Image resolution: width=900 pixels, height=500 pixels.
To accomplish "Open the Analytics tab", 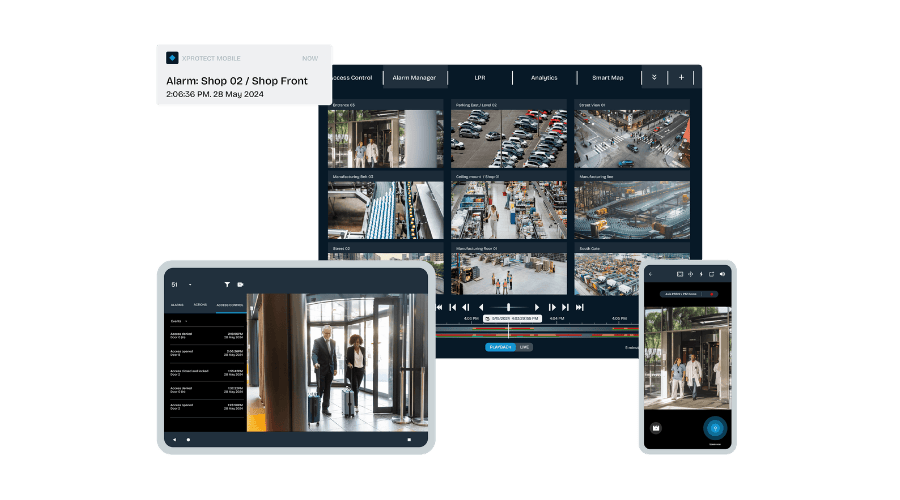I will click(544, 77).
